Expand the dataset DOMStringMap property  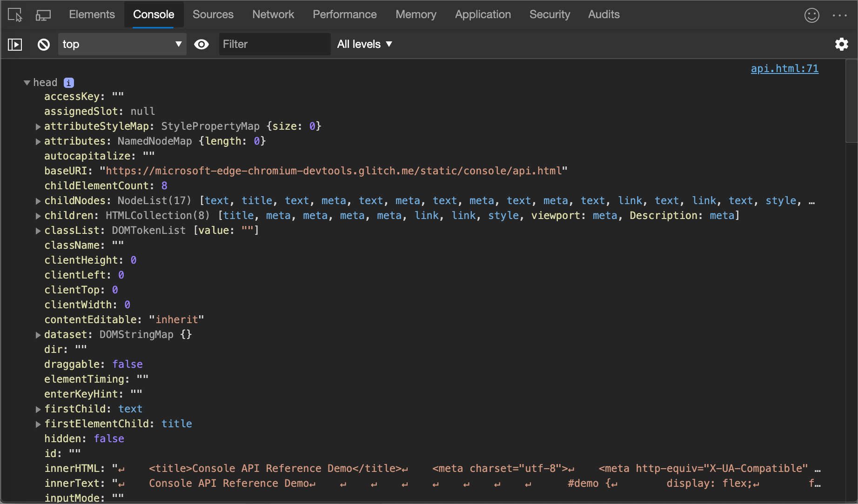coord(38,335)
